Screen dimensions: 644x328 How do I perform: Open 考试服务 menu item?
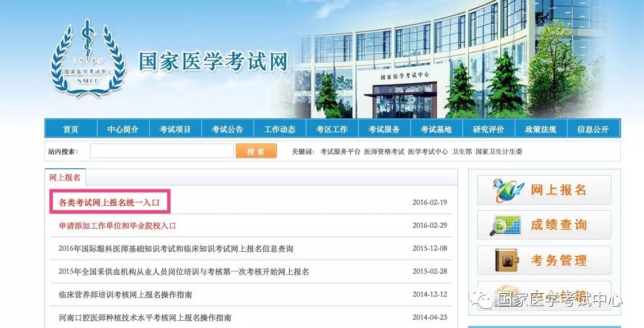pyautogui.click(x=384, y=129)
